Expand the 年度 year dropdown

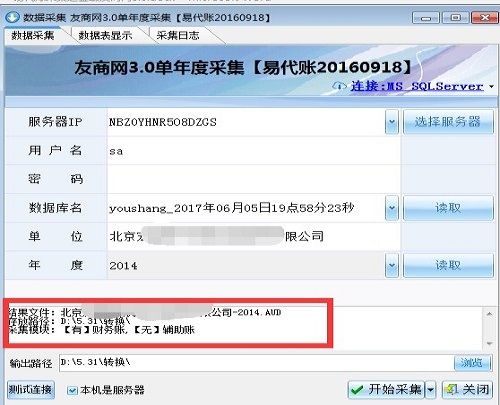tap(392, 266)
